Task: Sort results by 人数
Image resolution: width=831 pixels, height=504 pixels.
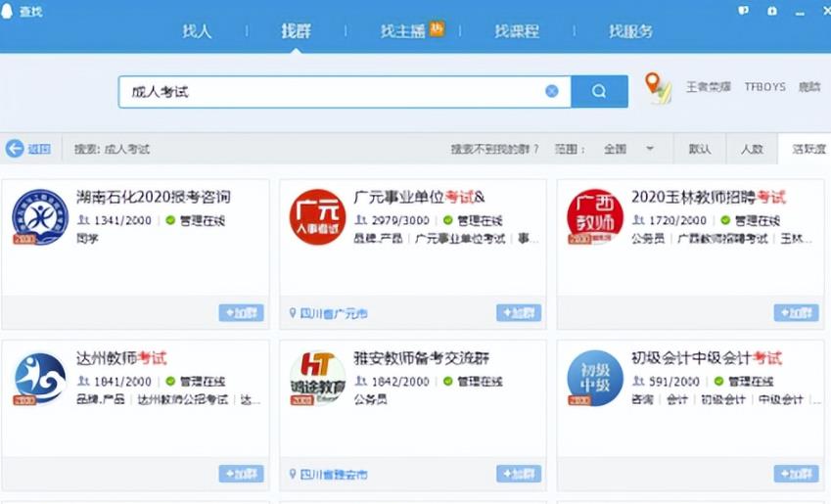Action: 751,149
